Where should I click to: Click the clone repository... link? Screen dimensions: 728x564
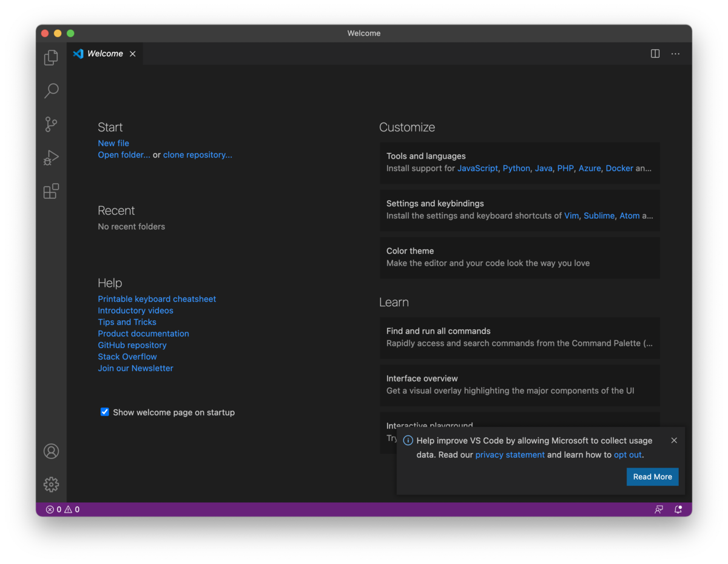point(197,155)
